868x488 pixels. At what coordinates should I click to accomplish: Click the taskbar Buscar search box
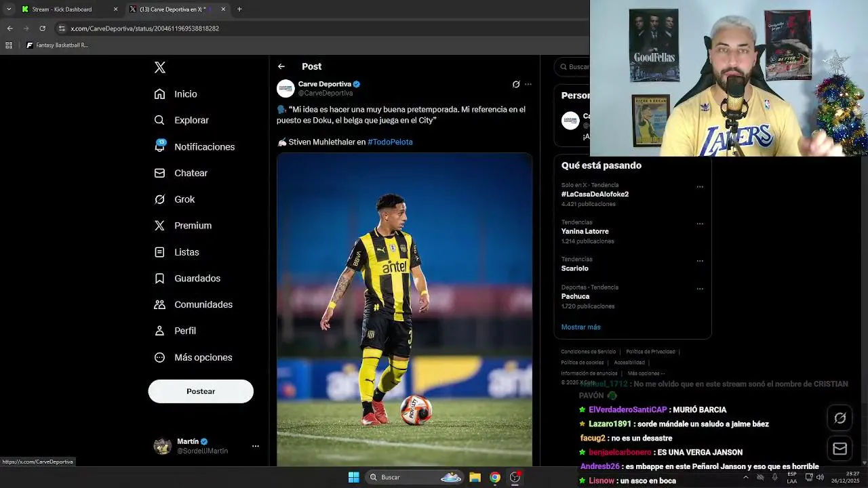pyautogui.click(x=415, y=477)
